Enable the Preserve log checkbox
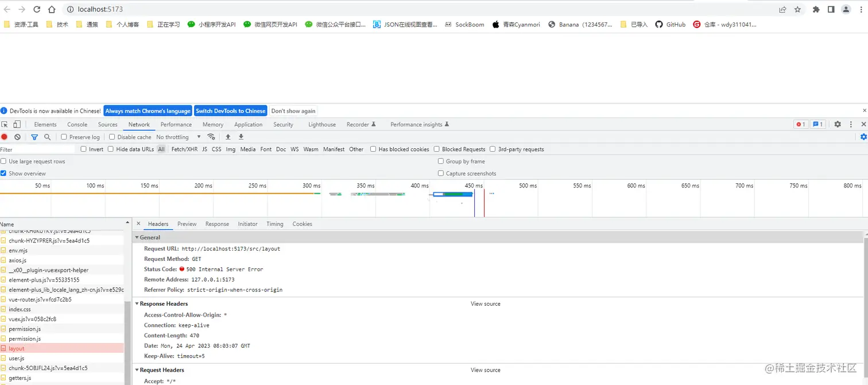868x385 pixels. (64, 137)
